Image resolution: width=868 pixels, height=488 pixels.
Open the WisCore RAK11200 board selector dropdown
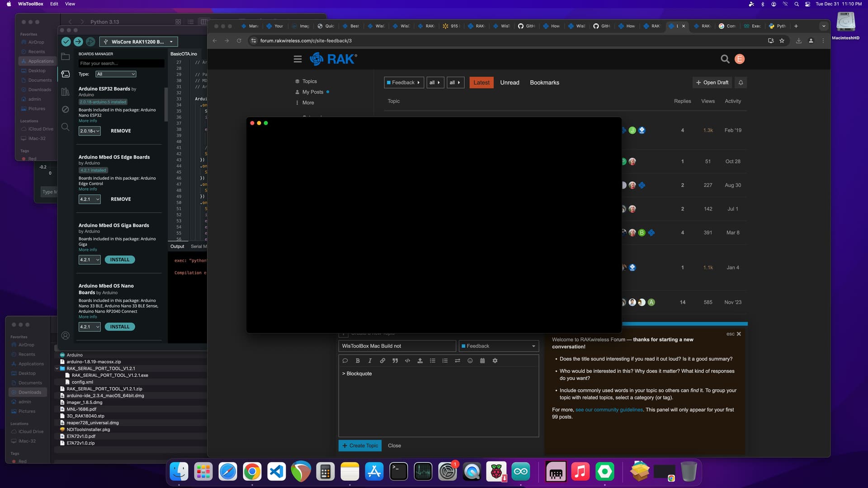(x=138, y=42)
